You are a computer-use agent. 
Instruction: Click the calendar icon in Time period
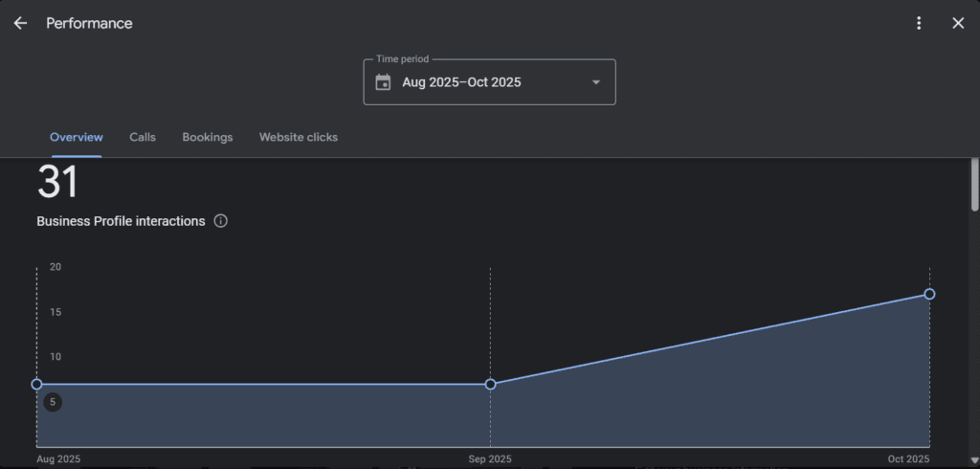383,82
